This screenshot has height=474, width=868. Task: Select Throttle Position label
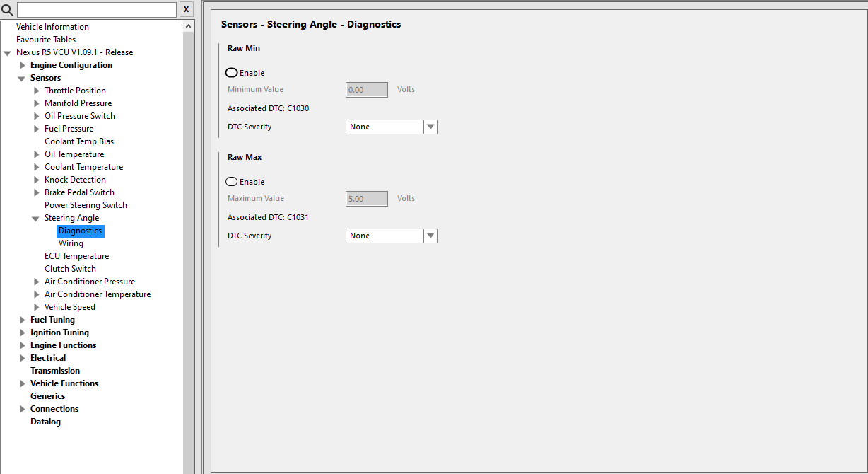click(x=75, y=91)
